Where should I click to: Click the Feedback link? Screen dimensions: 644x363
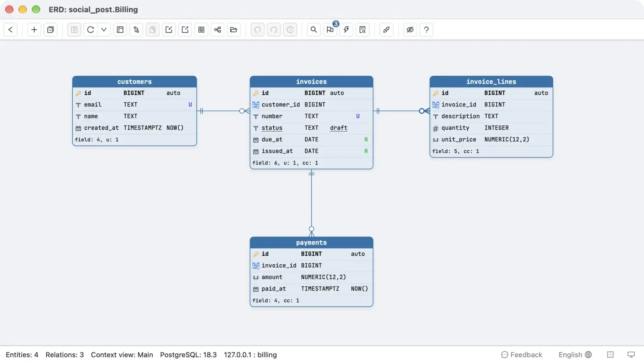[x=522, y=355]
